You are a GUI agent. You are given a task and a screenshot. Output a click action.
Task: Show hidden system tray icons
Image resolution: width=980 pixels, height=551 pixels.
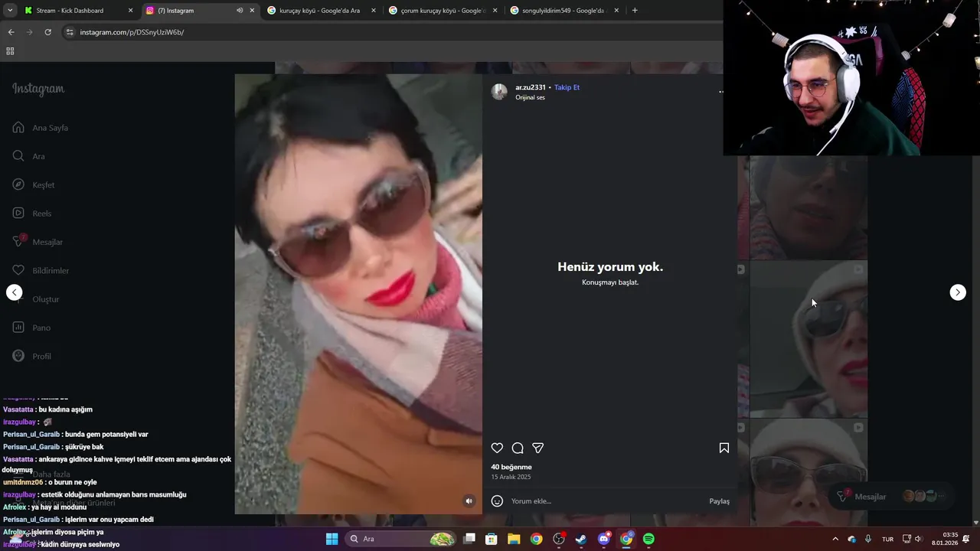[835, 539]
